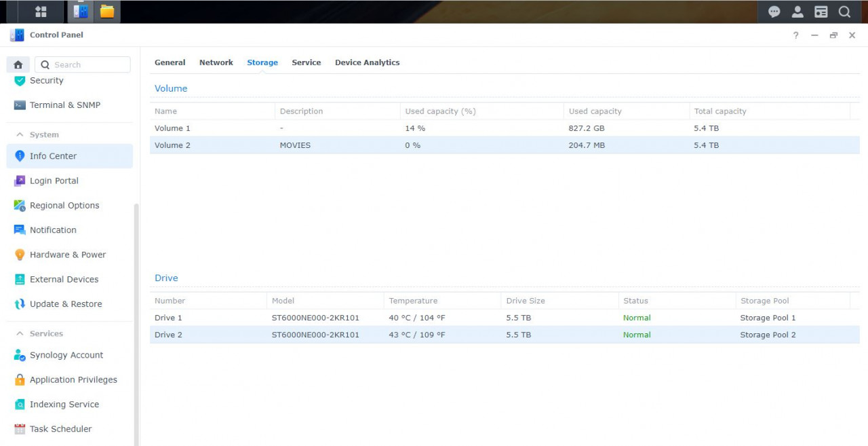Open Terminal & SNMP settings

point(65,105)
